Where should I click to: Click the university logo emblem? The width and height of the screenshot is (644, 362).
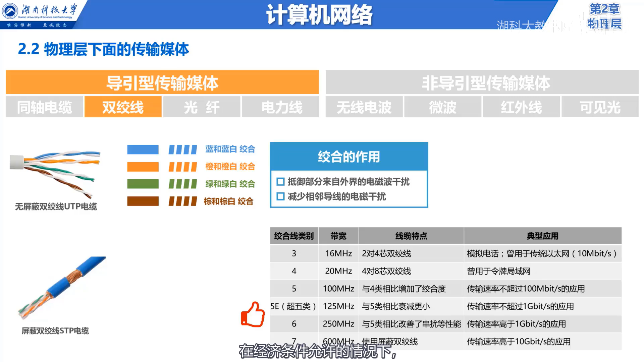pyautogui.click(x=10, y=11)
